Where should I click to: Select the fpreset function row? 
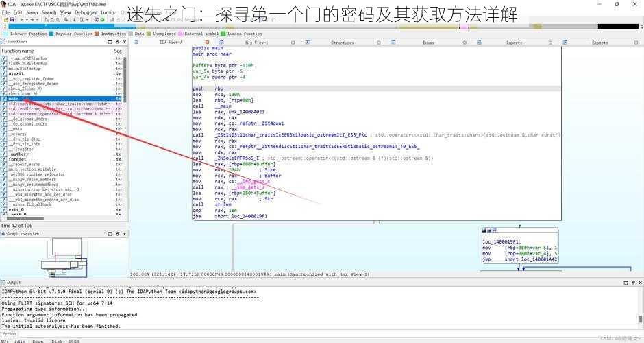pos(62,159)
